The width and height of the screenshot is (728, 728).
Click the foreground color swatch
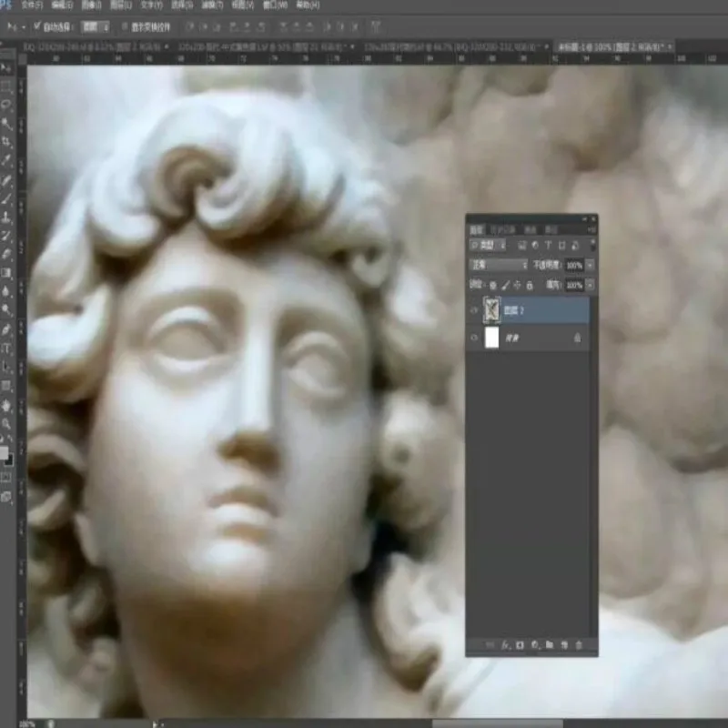tap(5, 452)
